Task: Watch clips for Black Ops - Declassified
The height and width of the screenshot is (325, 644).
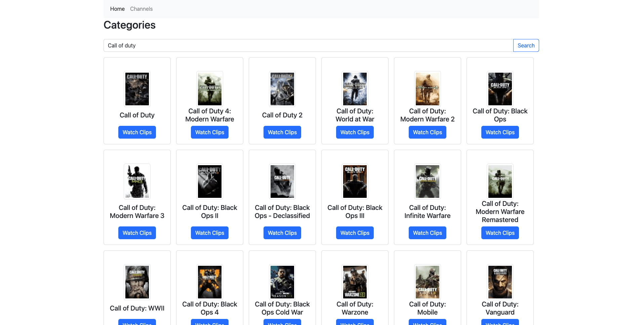Action: coord(282,232)
